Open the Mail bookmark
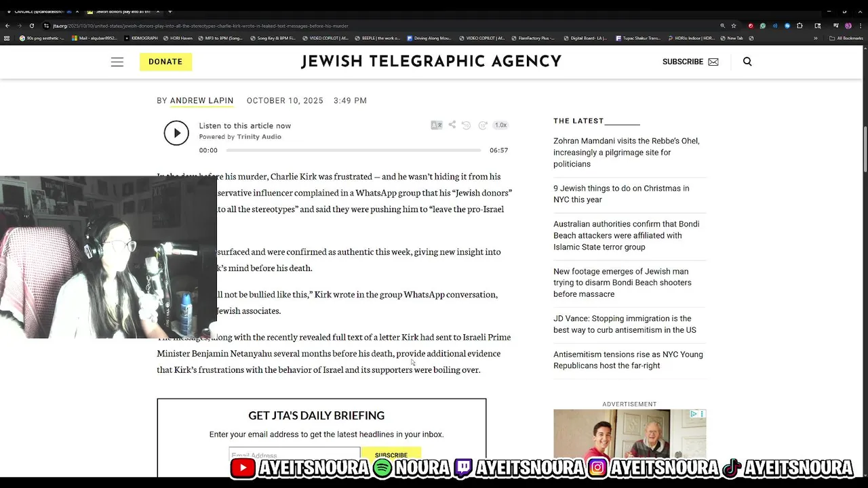Image resolution: width=868 pixels, height=488 pixels. (x=95, y=38)
